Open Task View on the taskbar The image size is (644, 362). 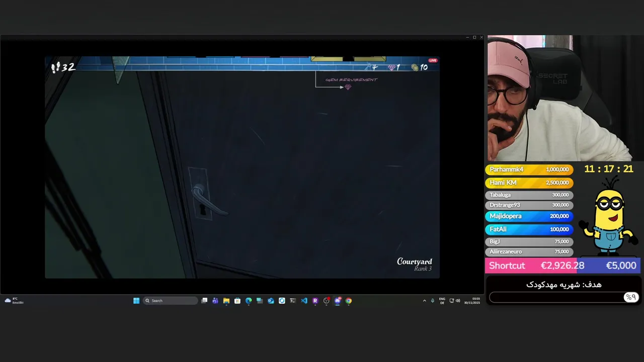pos(204,301)
